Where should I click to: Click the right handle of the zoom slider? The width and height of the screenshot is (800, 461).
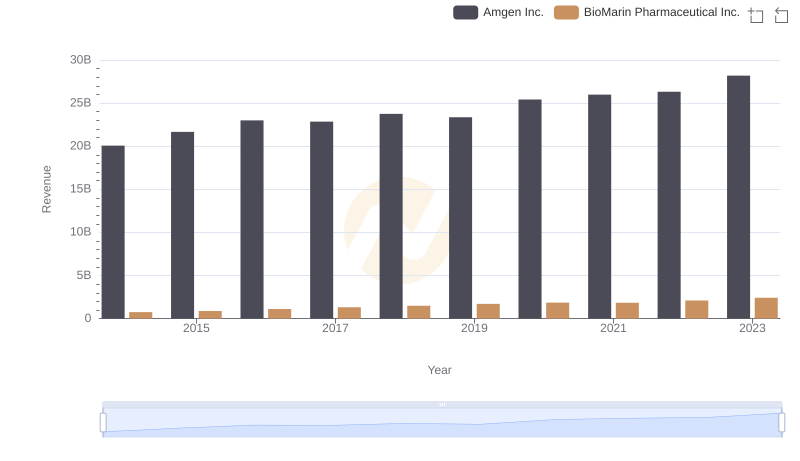pyautogui.click(x=781, y=423)
